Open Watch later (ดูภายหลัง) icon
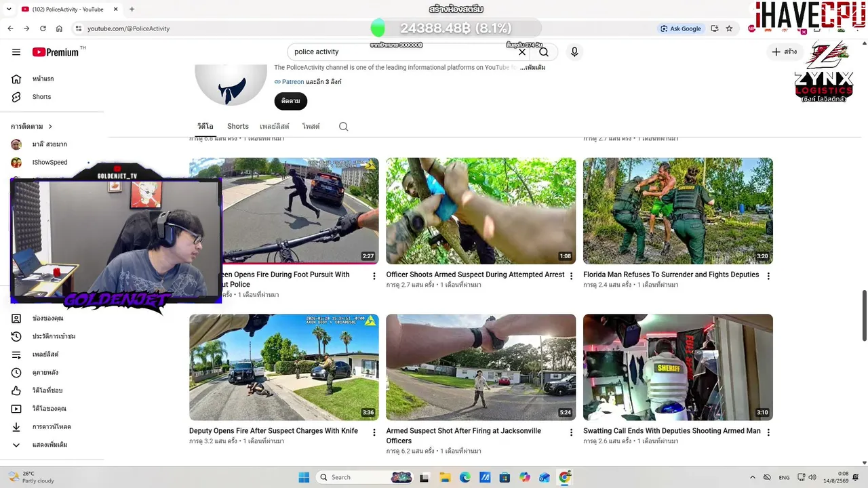The width and height of the screenshot is (868, 488). [16, 373]
